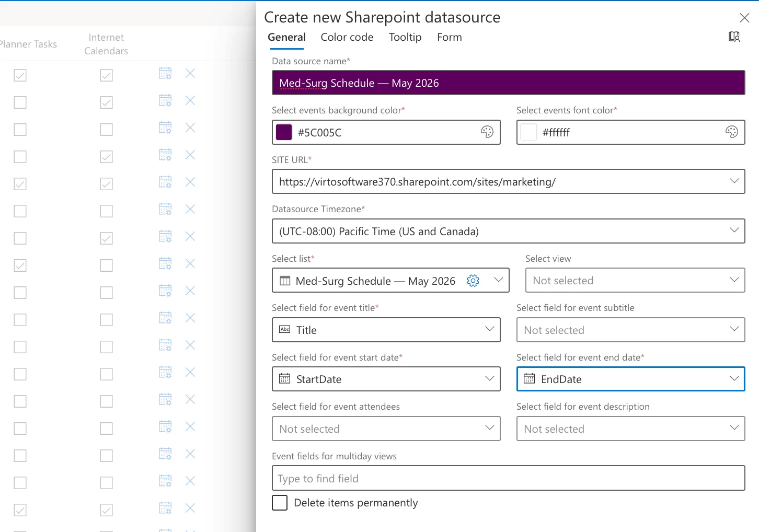
Task: Toggle Delete items permanently checkbox
Action: (280, 503)
